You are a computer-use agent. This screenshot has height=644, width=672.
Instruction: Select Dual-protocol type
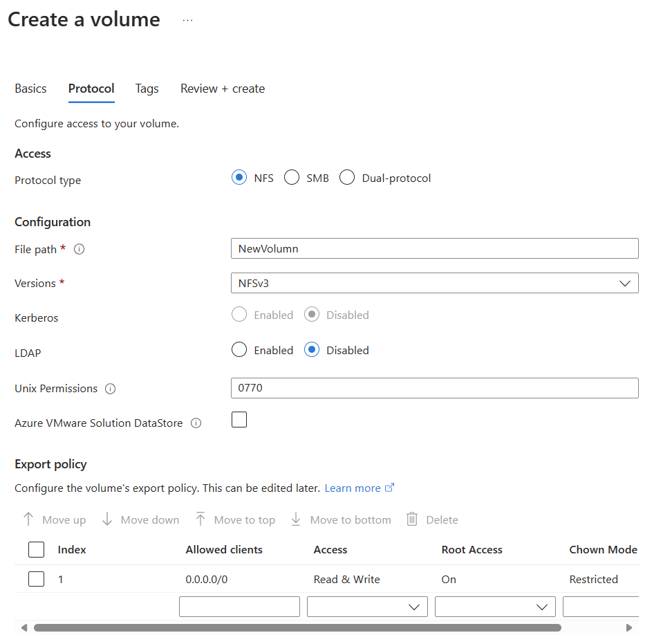pos(347,177)
